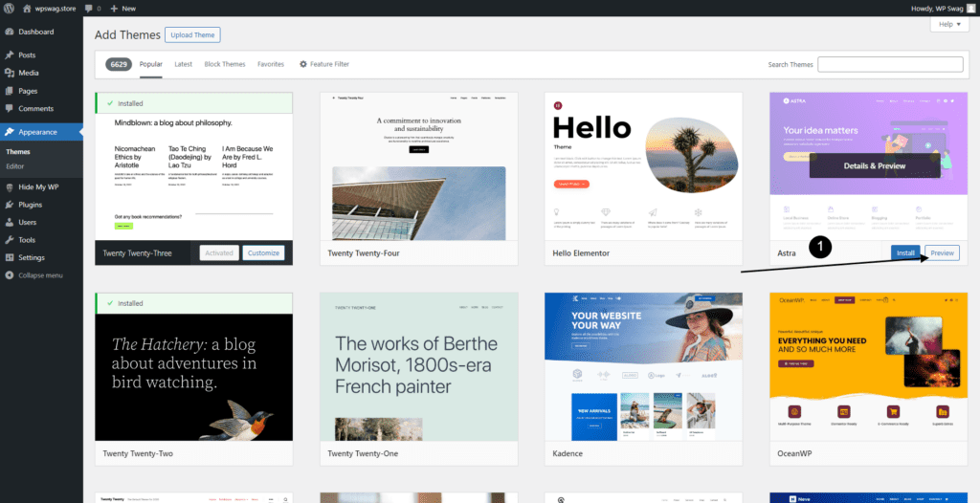Click the Twenty Twenty-One theme name
Image resolution: width=980 pixels, height=503 pixels.
[x=363, y=453]
